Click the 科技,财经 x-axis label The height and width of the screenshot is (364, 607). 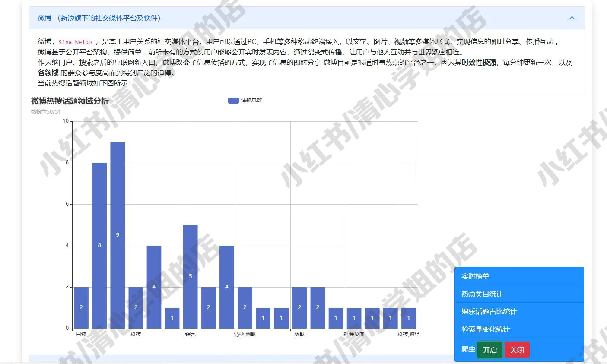pyautogui.click(x=409, y=334)
